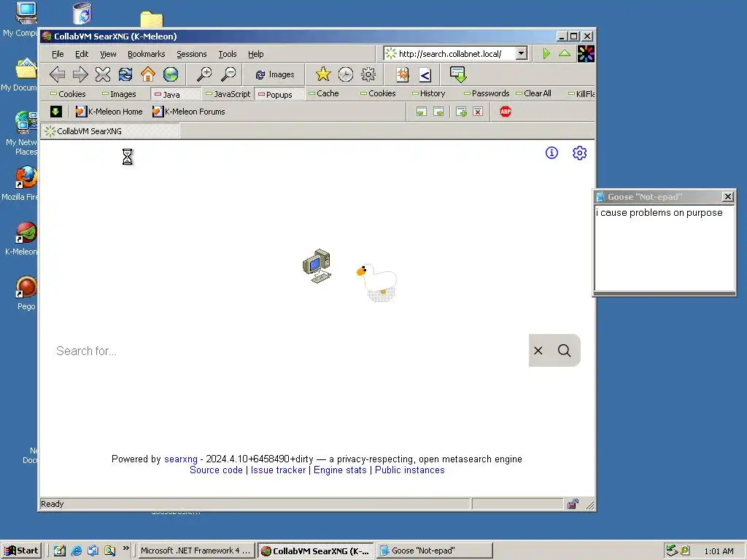Click the green download-arrow window icon
This screenshot has height=560, width=747.
[458, 74]
